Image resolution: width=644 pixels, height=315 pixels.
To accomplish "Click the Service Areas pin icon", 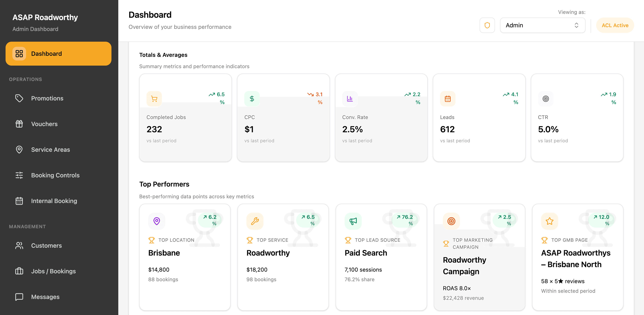I will (19, 150).
